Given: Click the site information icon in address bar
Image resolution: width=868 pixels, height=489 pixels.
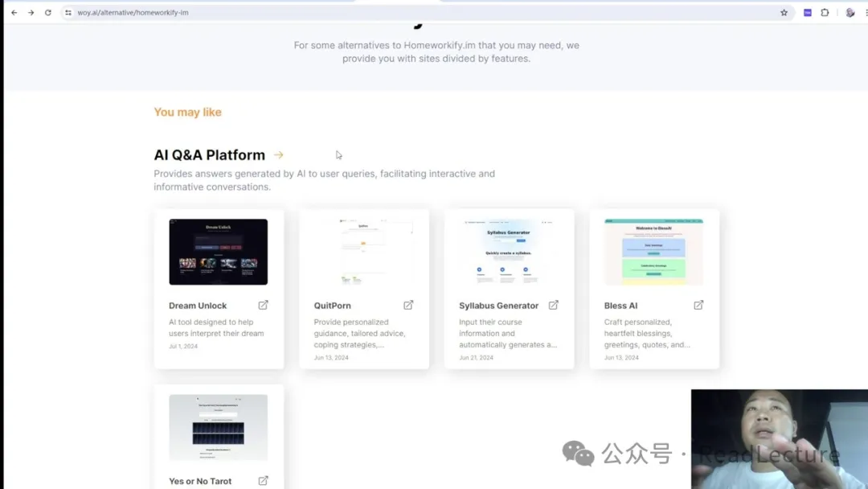Looking at the screenshot, I should 68,13.
